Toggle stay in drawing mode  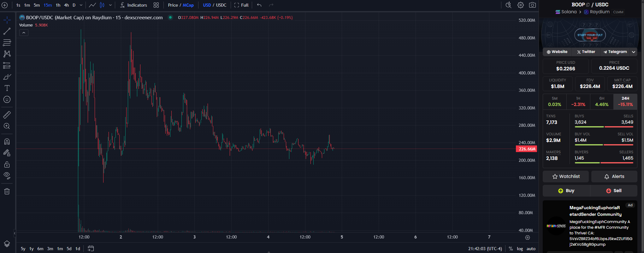tap(7, 153)
